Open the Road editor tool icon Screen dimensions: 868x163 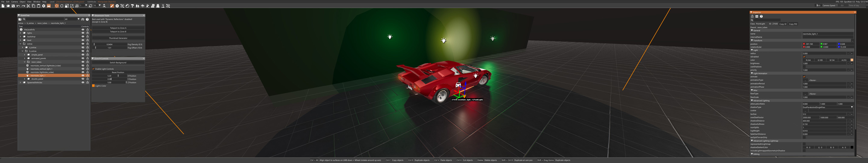[x=158, y=6]
